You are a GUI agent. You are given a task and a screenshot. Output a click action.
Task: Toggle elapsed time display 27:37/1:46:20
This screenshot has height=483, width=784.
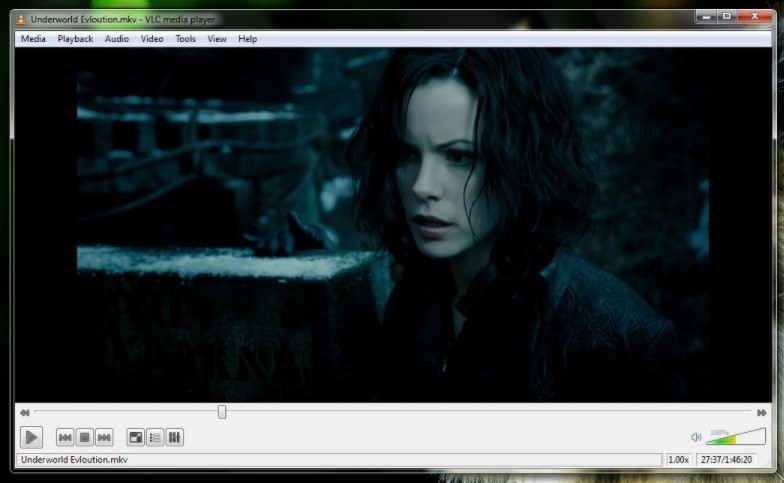click(x=726, y=460)
